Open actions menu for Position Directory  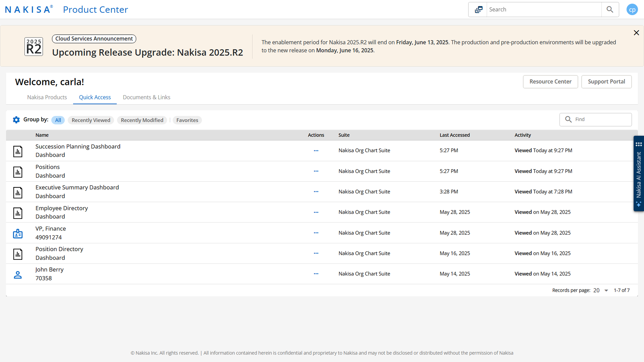(316, 253)
